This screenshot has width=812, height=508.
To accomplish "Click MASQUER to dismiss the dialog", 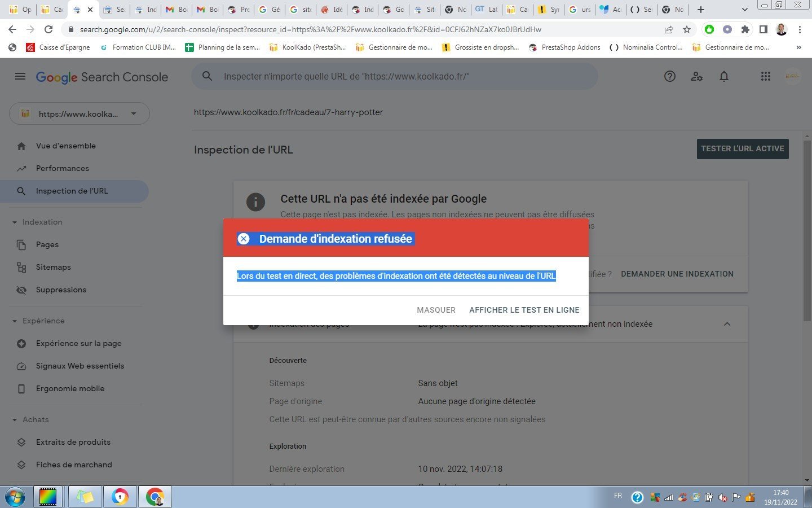I will point(436,310).
